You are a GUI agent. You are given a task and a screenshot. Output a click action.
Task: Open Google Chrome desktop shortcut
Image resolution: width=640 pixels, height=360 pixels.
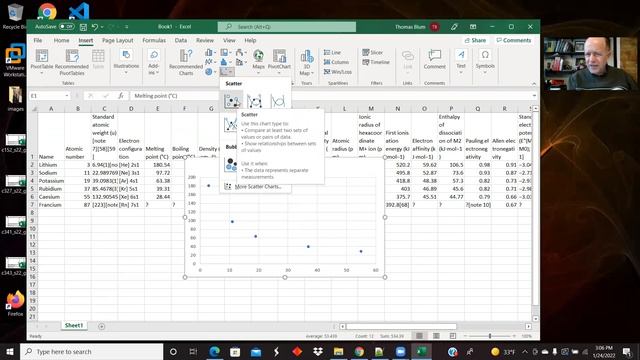(x=47, y=11)
